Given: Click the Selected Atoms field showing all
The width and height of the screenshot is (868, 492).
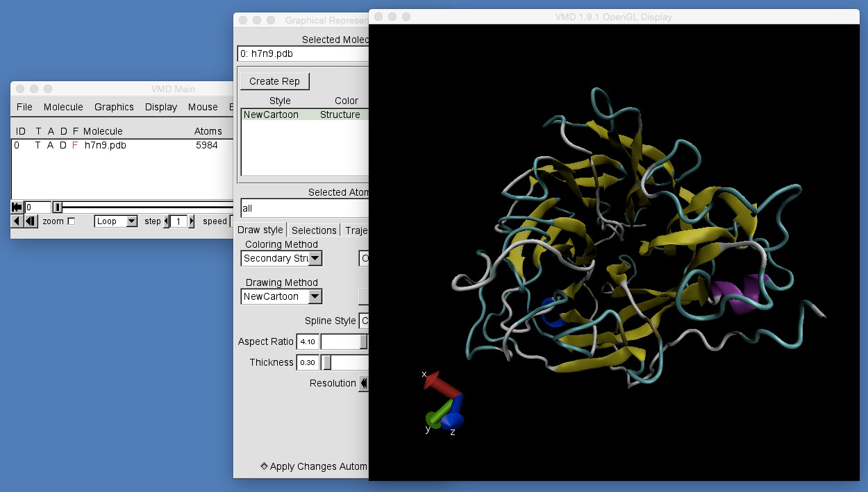Looking at the screenshot, I should [x=306, y=207].
